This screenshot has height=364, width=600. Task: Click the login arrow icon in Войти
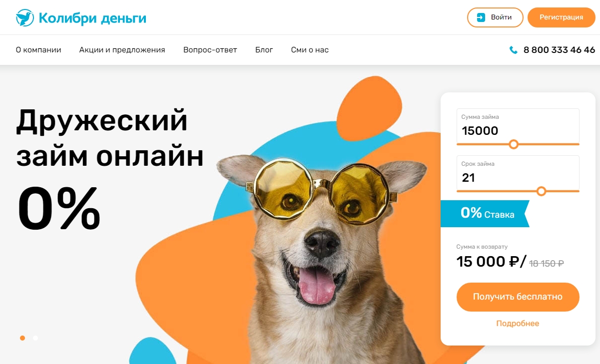(x=481, y=17)
